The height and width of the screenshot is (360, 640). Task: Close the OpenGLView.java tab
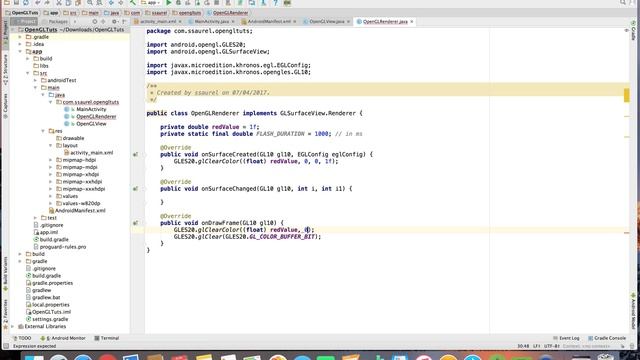(349, 22)
